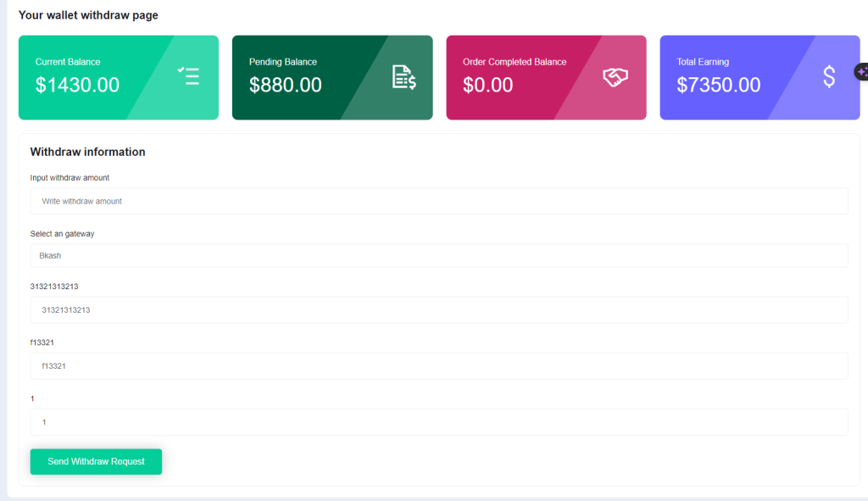Click the input field labeled 1
The height and width of the screenshot is (501, 868).
(x=439, y=422)
